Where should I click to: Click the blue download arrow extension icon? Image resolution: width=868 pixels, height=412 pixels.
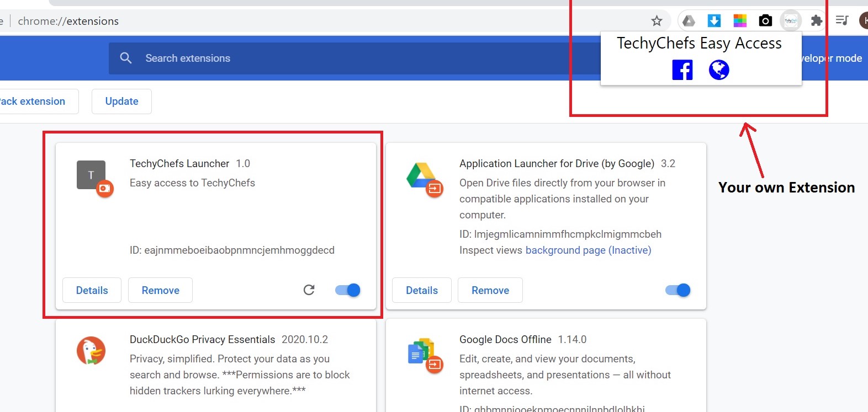pos(714,21)
